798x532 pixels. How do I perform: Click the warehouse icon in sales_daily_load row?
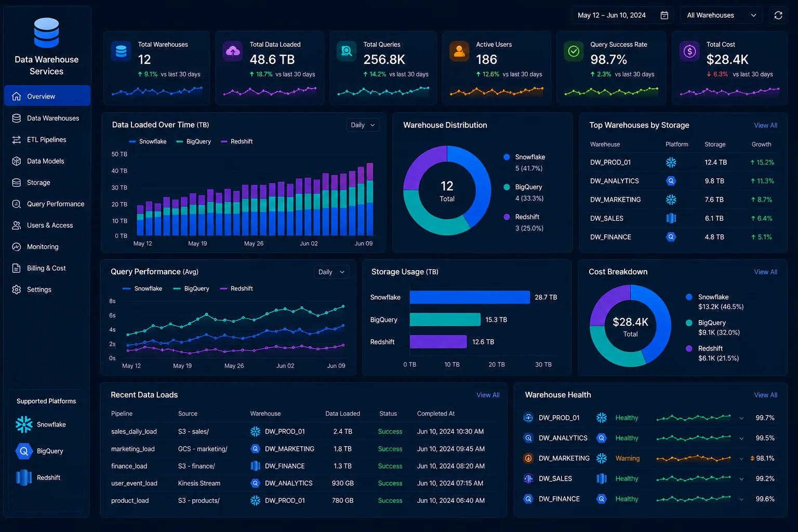[x=255, y=431]
